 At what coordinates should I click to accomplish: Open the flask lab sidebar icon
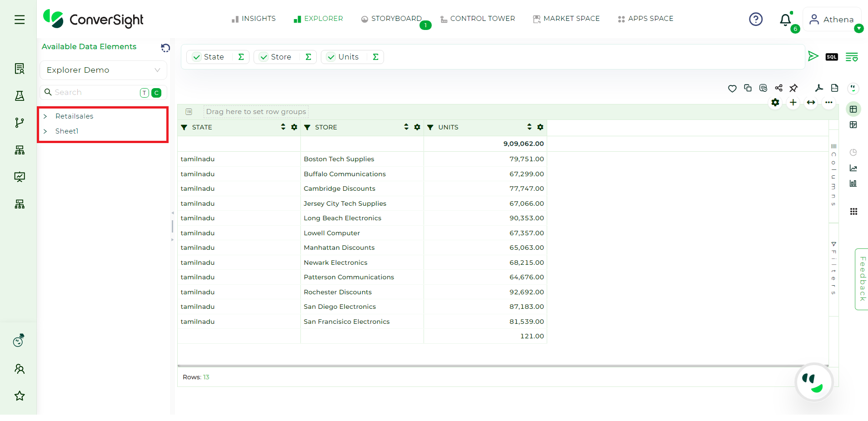[x=20, y=96]
